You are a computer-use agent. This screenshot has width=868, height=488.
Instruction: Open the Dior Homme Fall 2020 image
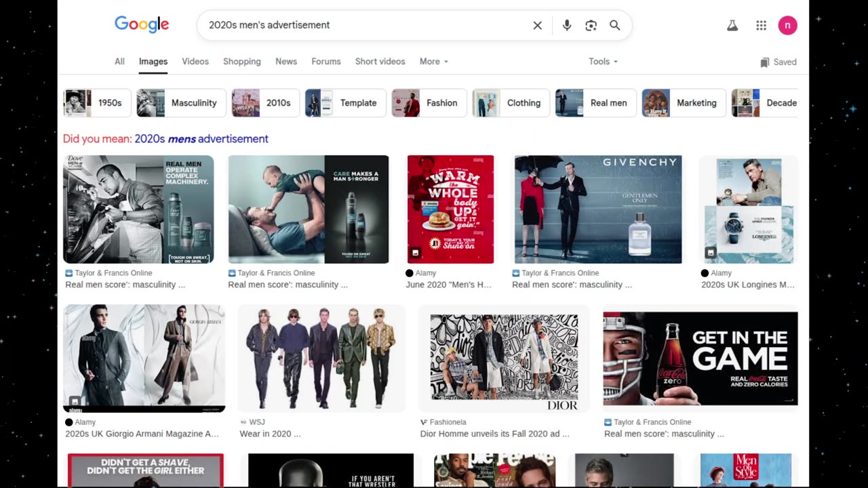click(x=504, y=359)
